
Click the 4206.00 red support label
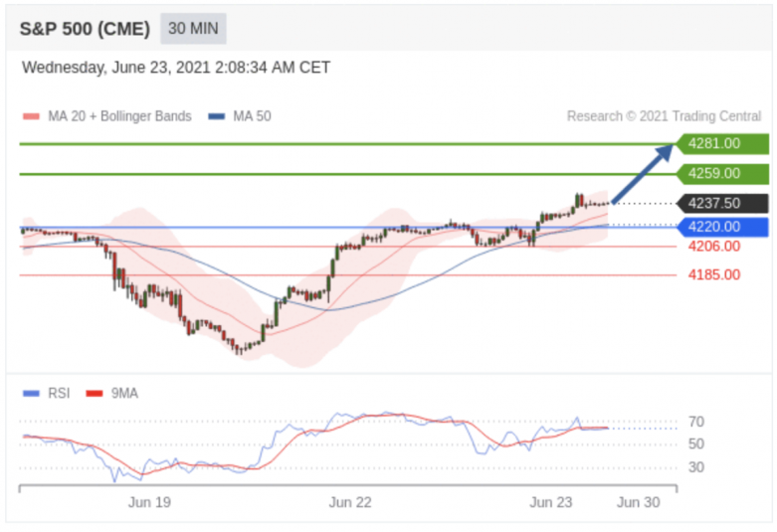pos(714,247)
